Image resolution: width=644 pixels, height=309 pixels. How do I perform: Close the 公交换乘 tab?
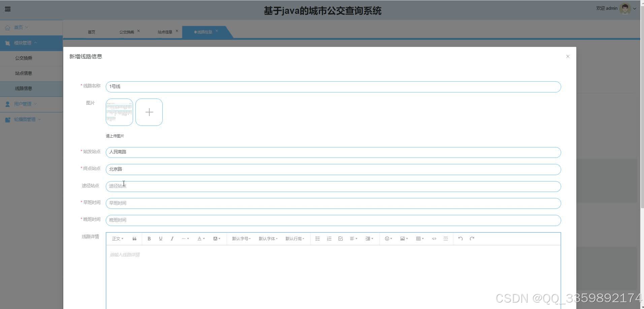[138, 31]
